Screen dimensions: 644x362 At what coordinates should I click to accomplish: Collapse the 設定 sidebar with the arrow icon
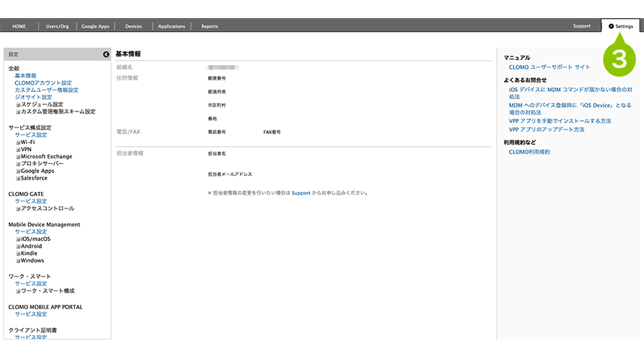[106, 54]
